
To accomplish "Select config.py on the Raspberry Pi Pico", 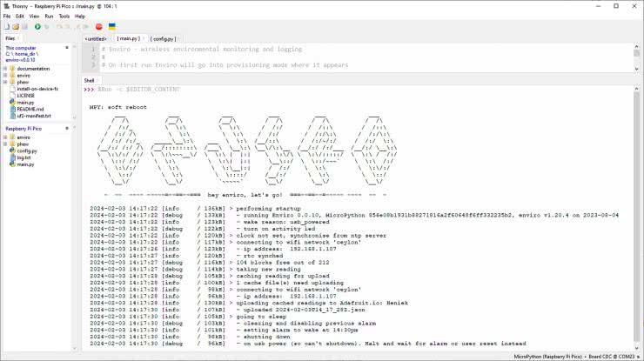I will [27, 150].
